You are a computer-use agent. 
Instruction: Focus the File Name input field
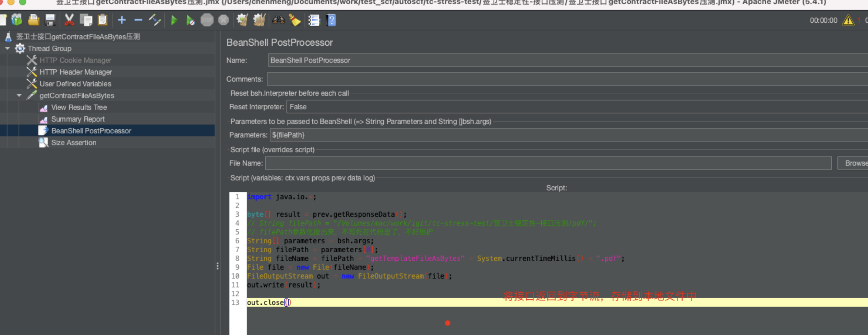(548, 163)
